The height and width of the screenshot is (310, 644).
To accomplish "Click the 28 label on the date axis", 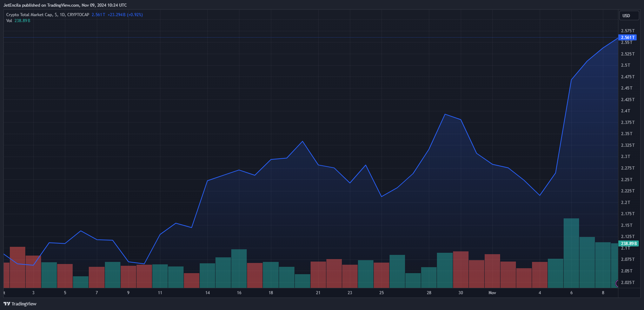I will point(429,293).
